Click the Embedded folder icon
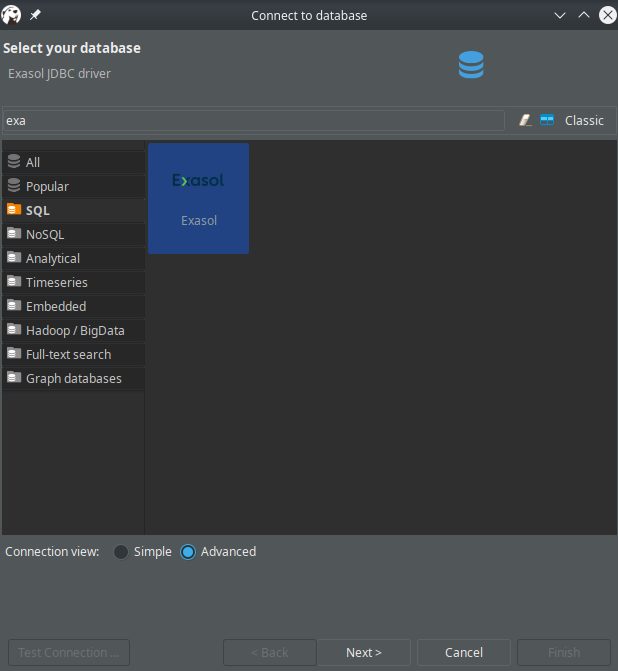Viewport: 618px width, 671px height. click(x=14, y=305)
